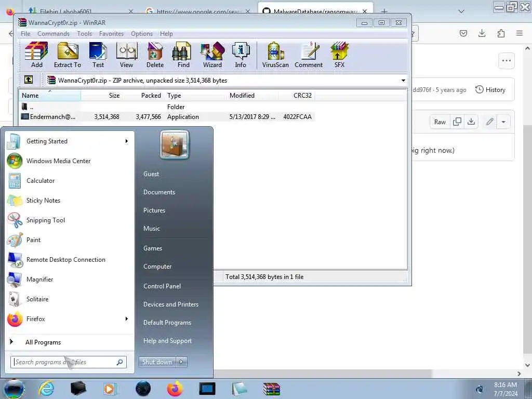Open the GitHub three-dots more menu
The width and height of the screenshot is (532, 399).
pyautogui.click(x=506, y=61)
